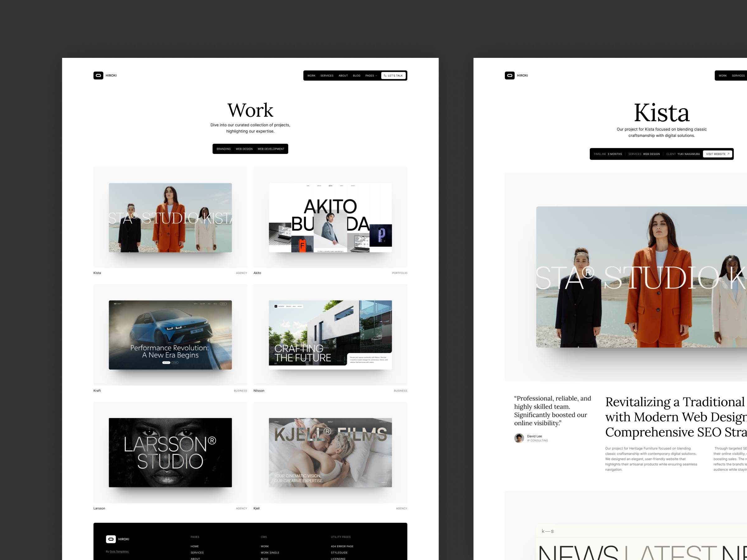The image size is (747, 560).
Task: Select the Web Design filter tab
Action: [244, 149]
